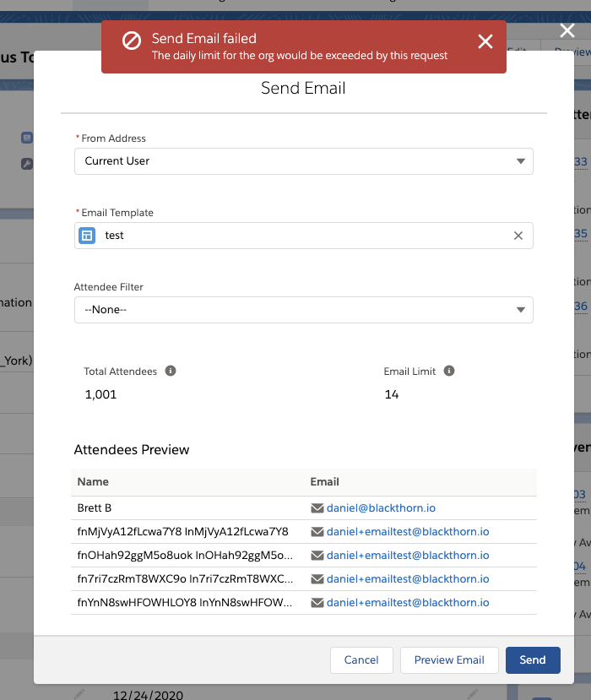The height and width of the screenshot is (700, 591).
Task: Select the Email column header
Action: pos(324,481)
